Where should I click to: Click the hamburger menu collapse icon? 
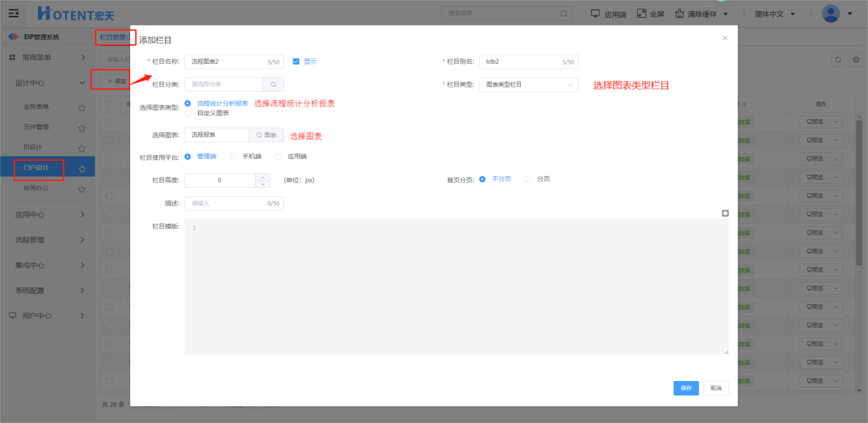[x=14, y=13]
